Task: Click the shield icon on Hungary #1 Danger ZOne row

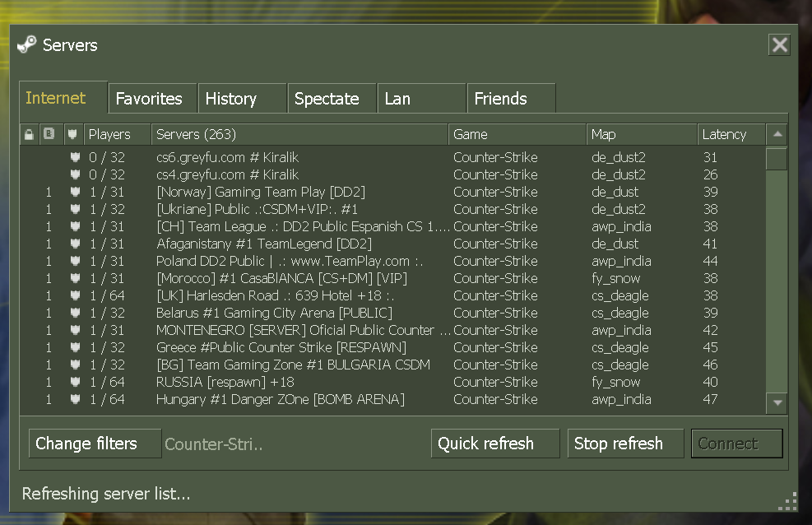Action: coord(75,399)
